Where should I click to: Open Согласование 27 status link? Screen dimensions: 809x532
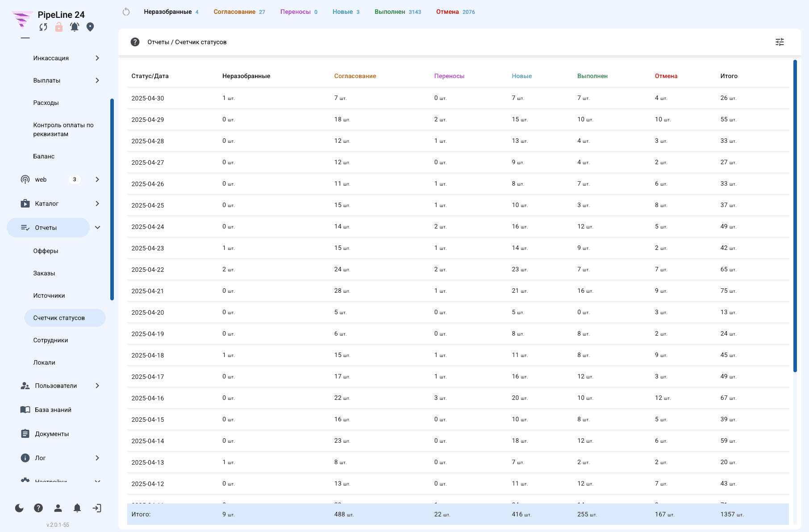pos(239,12)
